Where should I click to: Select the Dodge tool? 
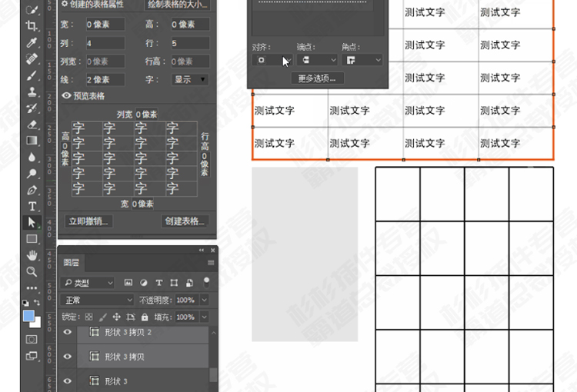click(32, 174)
